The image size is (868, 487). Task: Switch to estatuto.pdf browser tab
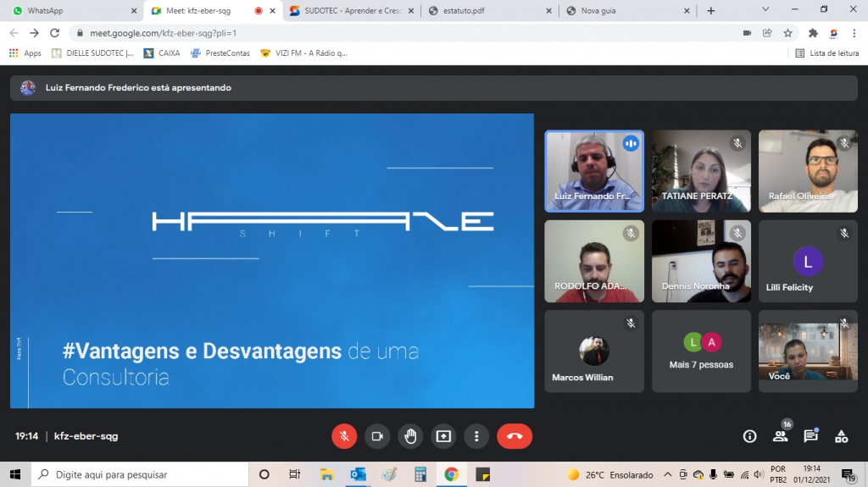coord(490,10)
